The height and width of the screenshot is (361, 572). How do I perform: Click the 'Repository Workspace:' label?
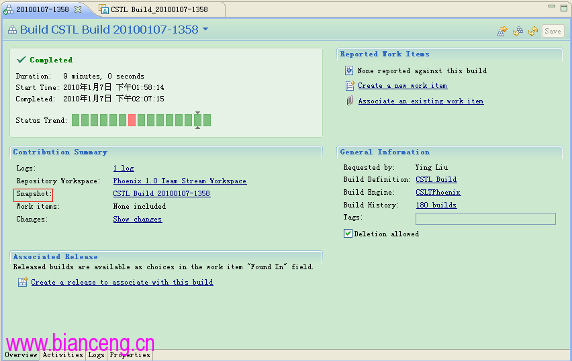(58, 181)
